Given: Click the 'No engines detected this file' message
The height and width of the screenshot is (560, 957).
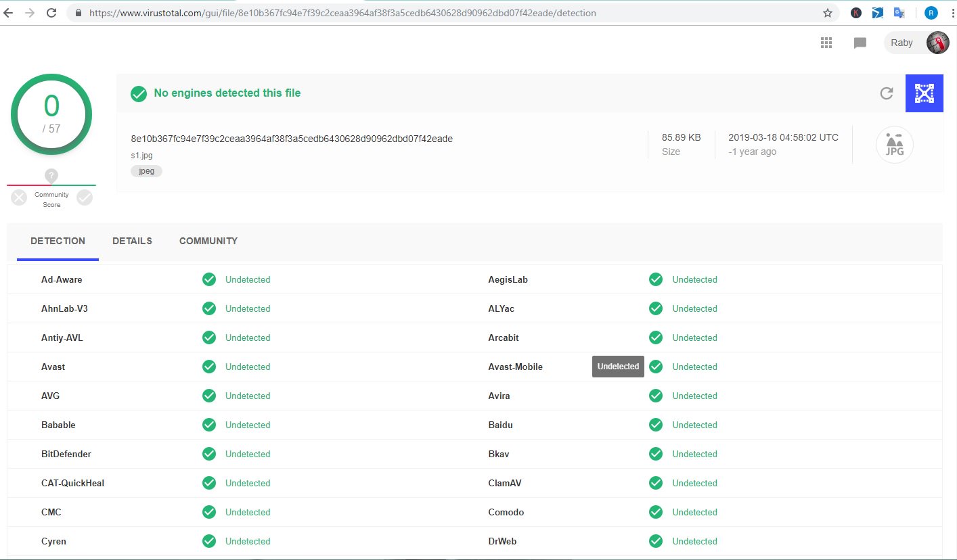Looking at the screenshot, I should [x=227, y=93].
